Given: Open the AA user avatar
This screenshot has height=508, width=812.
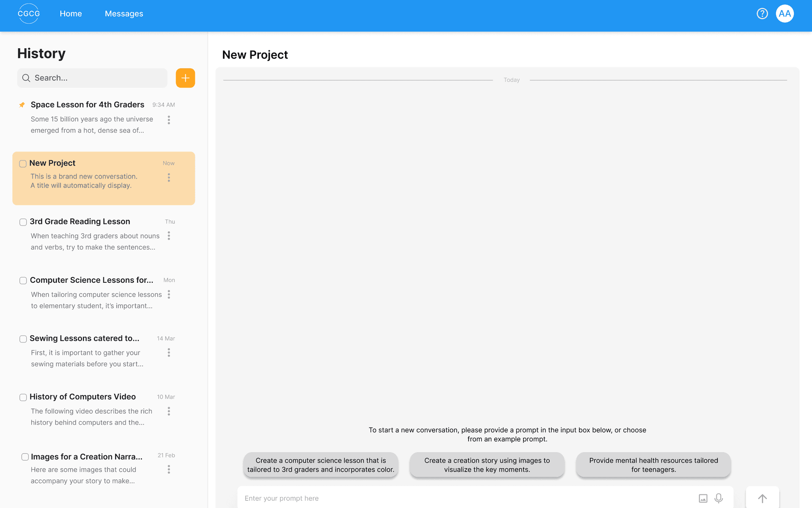Looking at the screenshot, I should click(785, 14).
